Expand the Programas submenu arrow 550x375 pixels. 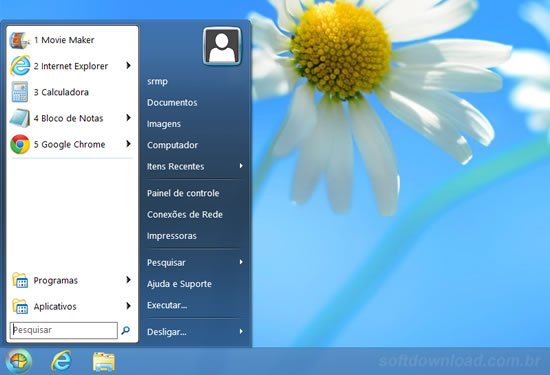[128, 280]
